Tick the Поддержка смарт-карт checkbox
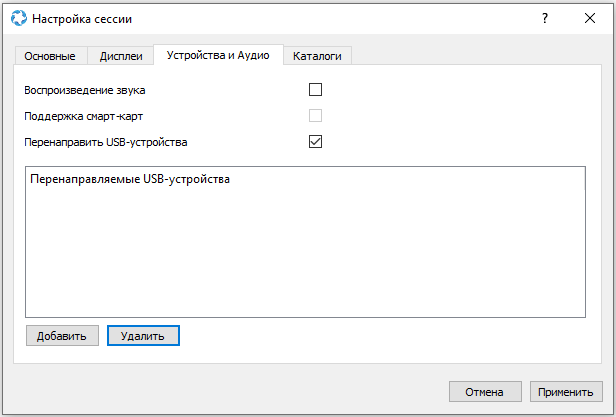This screenshot has width=616, height=417. (x=316, y=116)
